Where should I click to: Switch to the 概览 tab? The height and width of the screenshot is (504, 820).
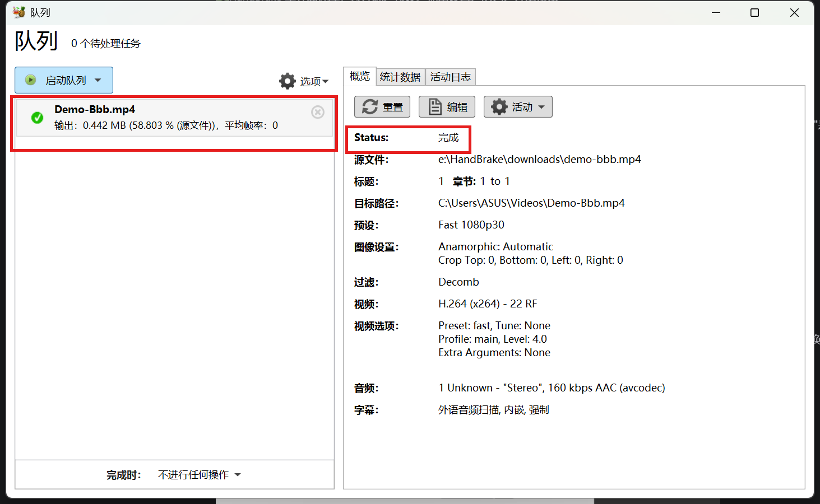360,76
